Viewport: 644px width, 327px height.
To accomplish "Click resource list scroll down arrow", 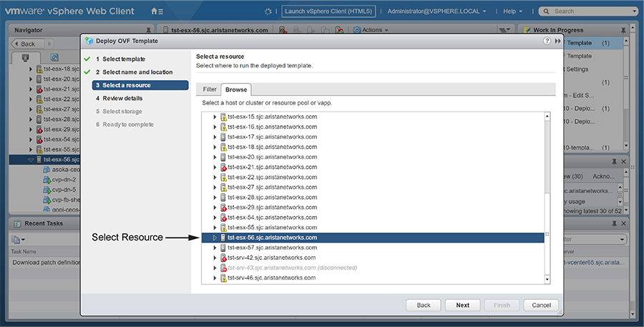I will tap(547, 279).
